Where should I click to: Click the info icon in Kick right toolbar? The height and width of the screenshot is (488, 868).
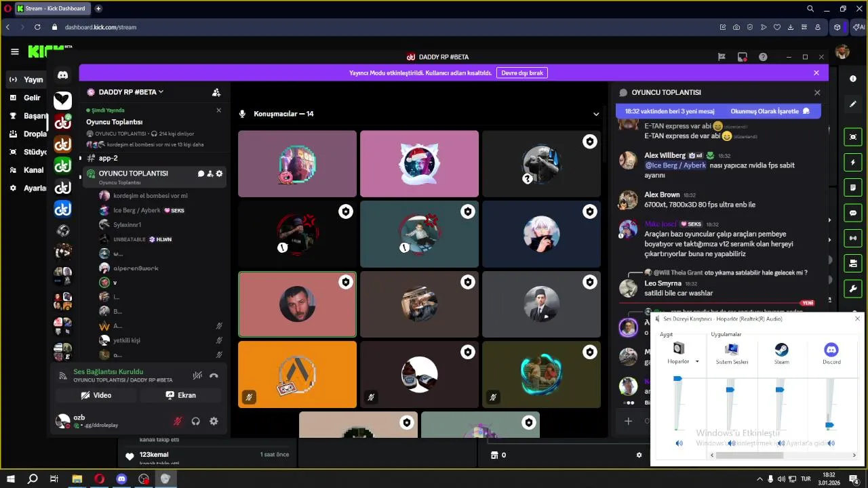[853, 79]
